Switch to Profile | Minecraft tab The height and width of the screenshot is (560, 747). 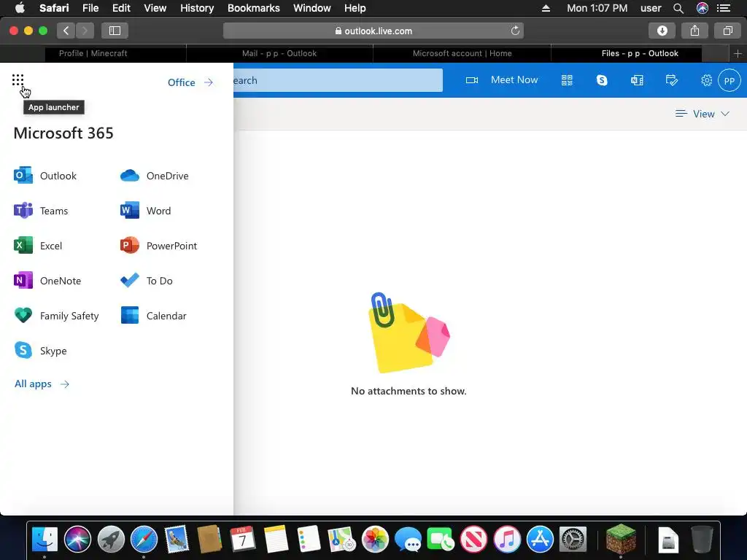(x=93, y=53)
